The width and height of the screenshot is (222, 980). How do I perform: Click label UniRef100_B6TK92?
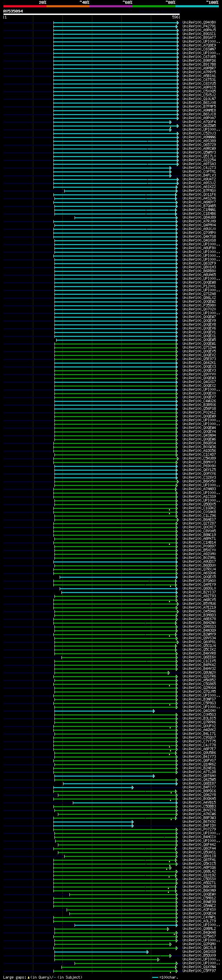199,821
